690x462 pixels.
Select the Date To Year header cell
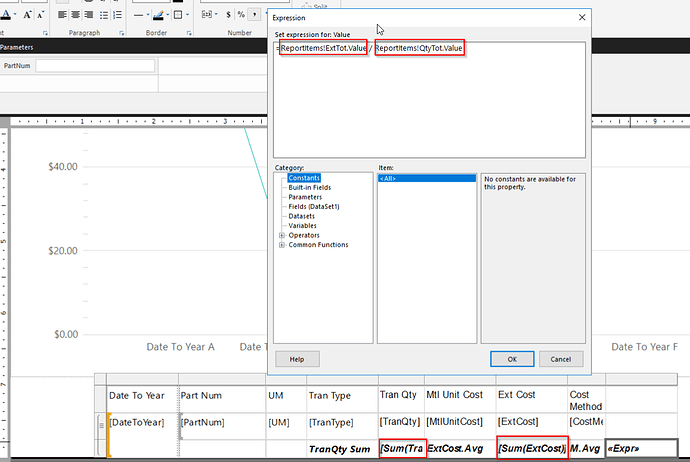[143, 400]
